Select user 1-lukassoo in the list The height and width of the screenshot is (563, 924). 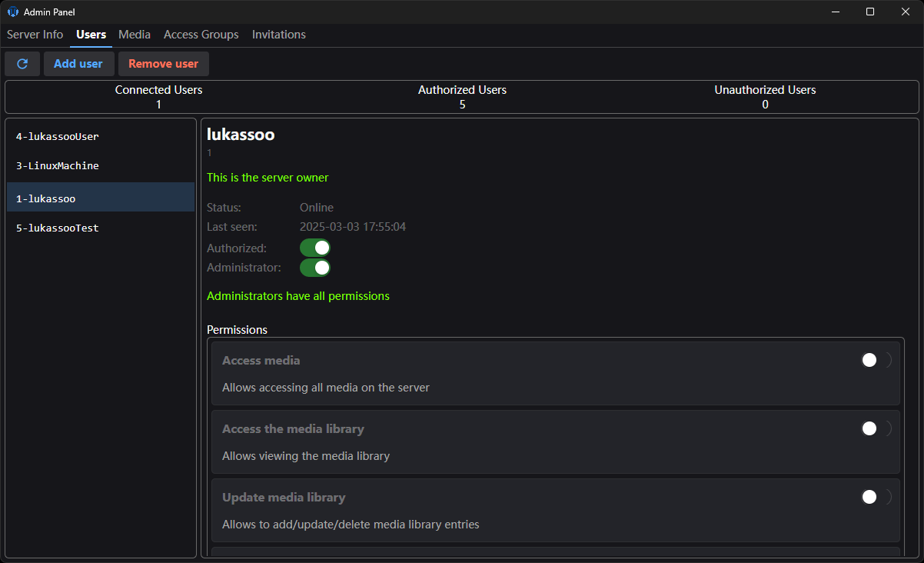pos(101,198)
